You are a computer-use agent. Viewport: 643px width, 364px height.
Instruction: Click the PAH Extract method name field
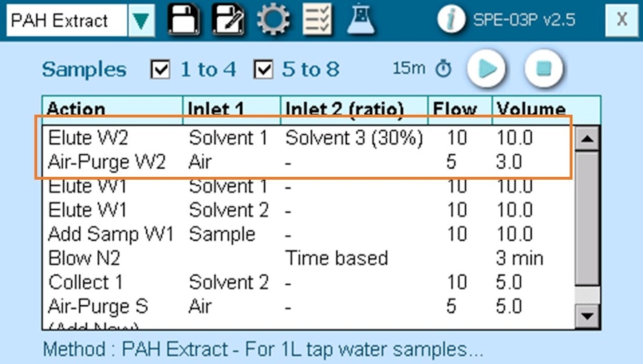[x=67, y=21]
